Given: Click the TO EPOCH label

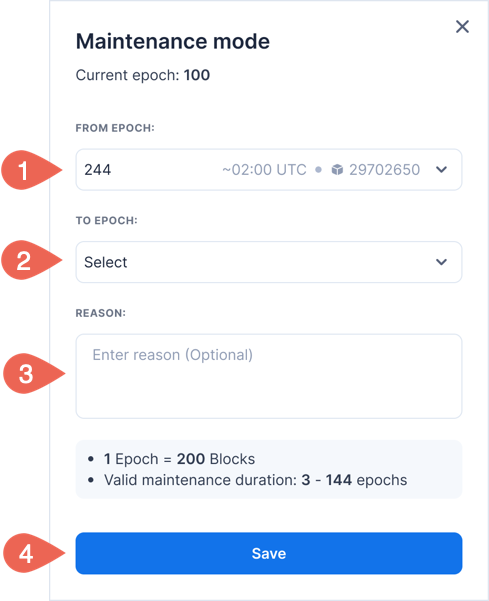Looking at the screenshot, I should point(107,220).
